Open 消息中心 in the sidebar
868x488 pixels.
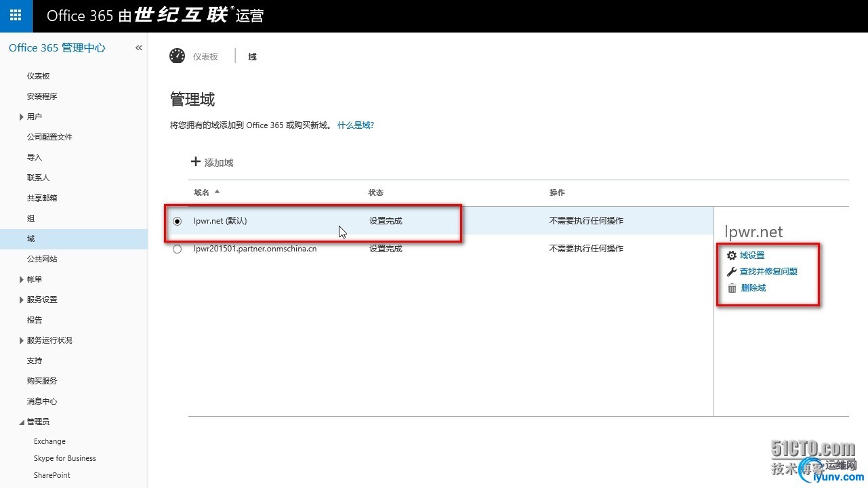coord(42,401)
